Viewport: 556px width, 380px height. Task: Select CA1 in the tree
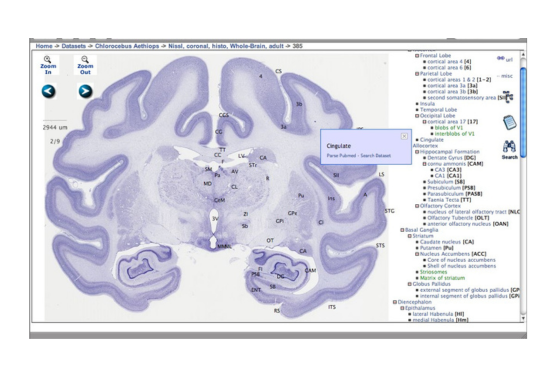[x=448, y=176]
